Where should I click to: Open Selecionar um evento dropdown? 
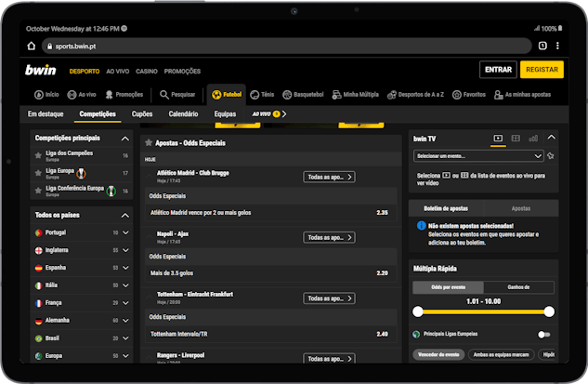click(478, 156)
